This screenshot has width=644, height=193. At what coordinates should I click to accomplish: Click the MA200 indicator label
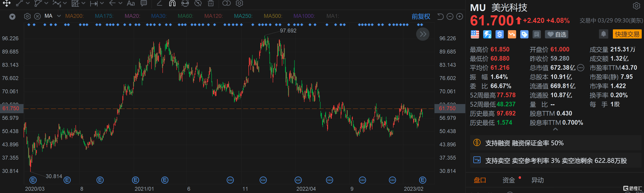click(x=75, y=16)
